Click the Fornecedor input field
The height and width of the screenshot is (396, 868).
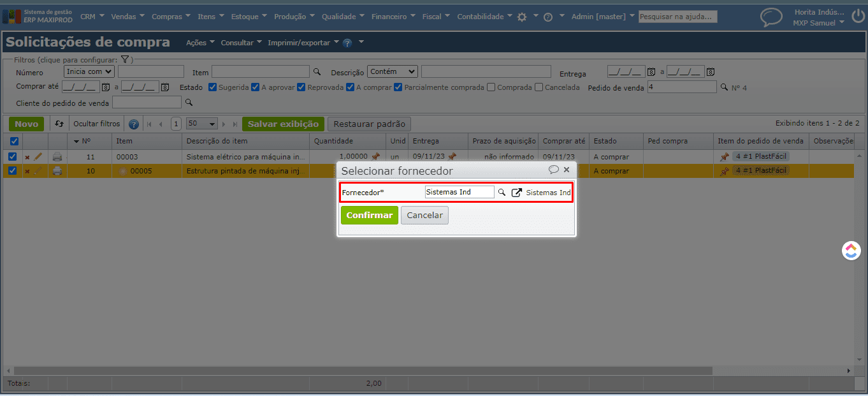pyautogui.click(x=459, y=192)
